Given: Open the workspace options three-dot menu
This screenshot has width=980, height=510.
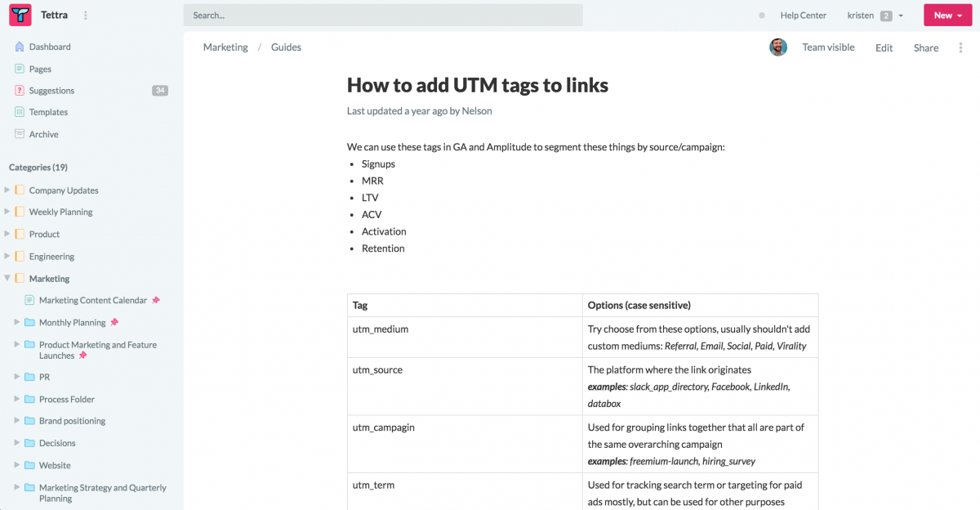Looking at the screenshot, I should point(86,16).
